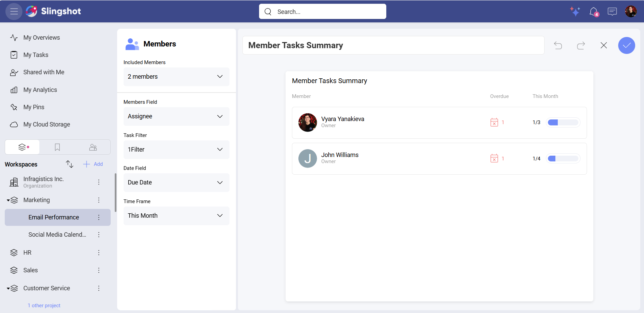Click the Shared with Me icon

click(x=14, y=72)
